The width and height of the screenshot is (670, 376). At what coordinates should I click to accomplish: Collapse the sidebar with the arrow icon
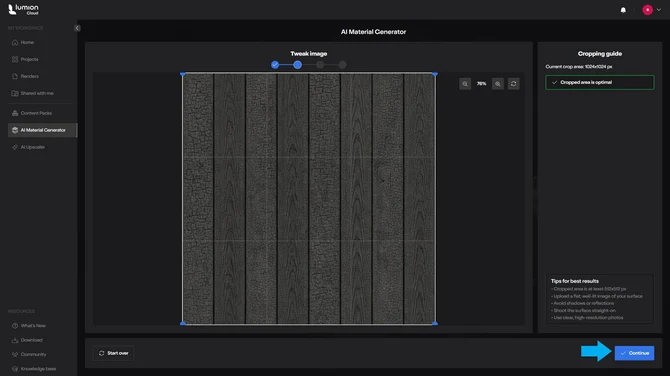(x=77, y=28)
